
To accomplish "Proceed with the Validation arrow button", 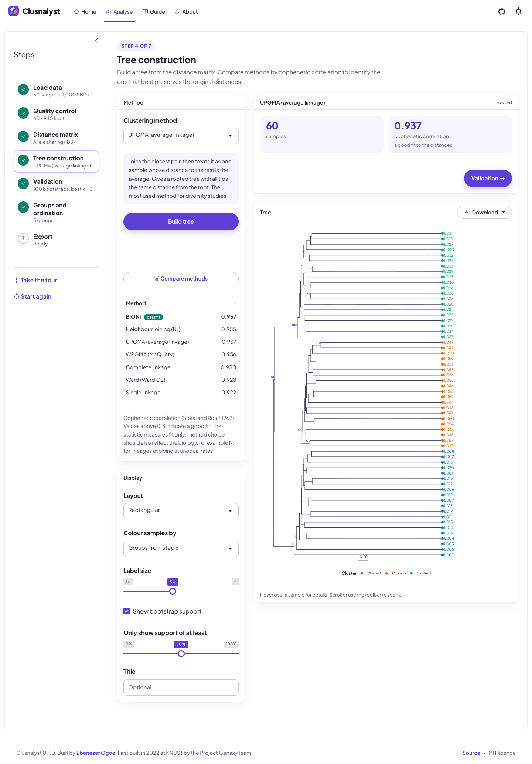I will click(x=488, y=178).
